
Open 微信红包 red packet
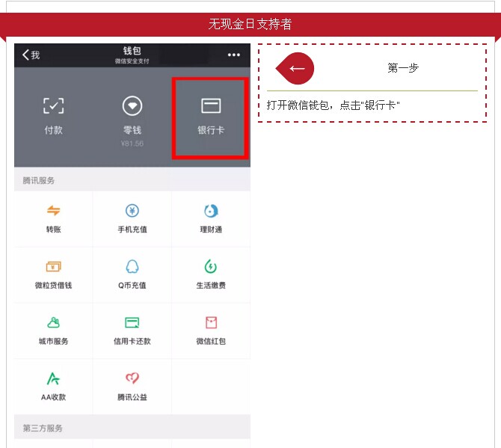click(x=211, y=331)
